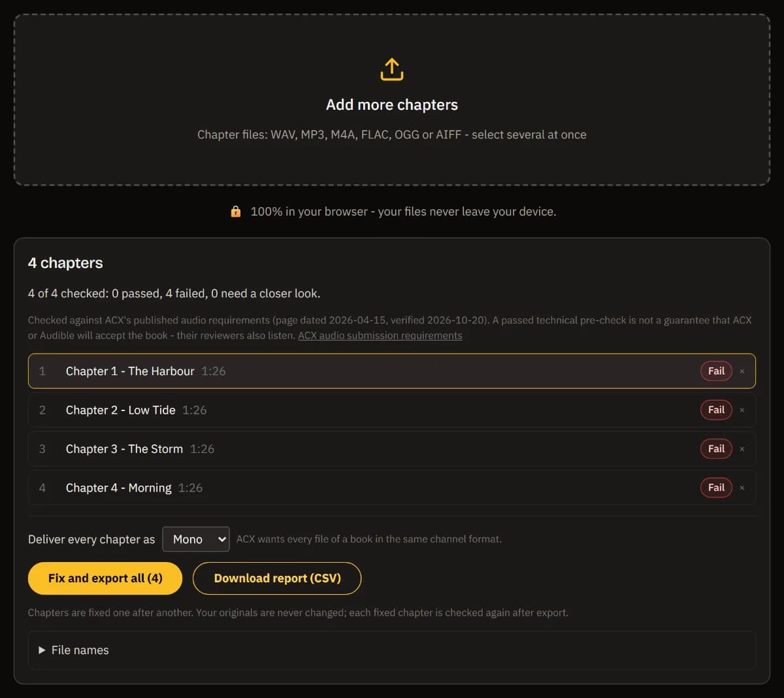784x698 pixels.
Task: Click Fix and export all (4)
Action: [105, 578]
